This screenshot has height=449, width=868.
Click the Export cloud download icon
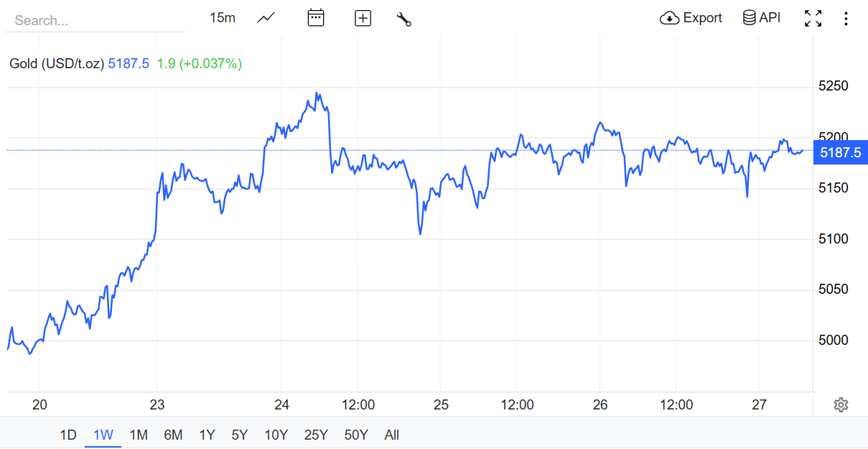[669, 18]
